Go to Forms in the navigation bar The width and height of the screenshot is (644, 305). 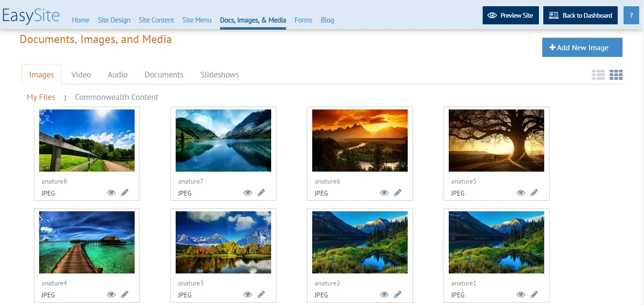coord(303,20)
